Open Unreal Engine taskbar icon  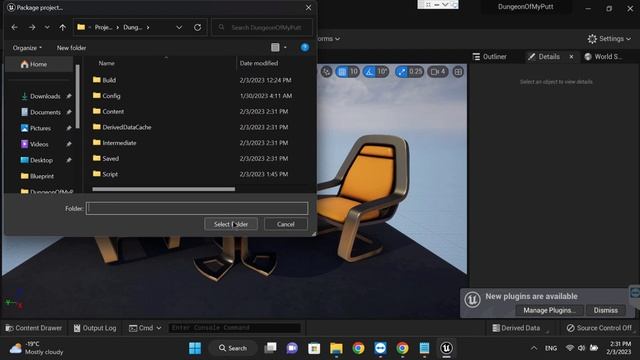[446, 348]
